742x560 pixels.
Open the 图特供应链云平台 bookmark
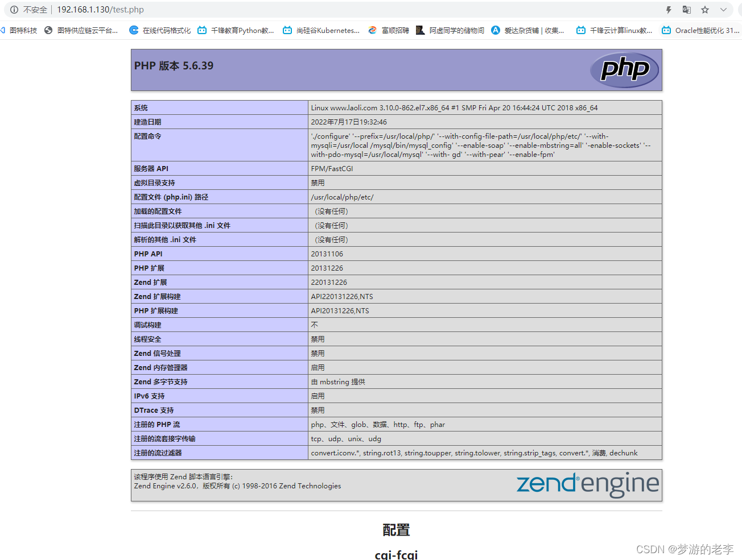point(81,30)
